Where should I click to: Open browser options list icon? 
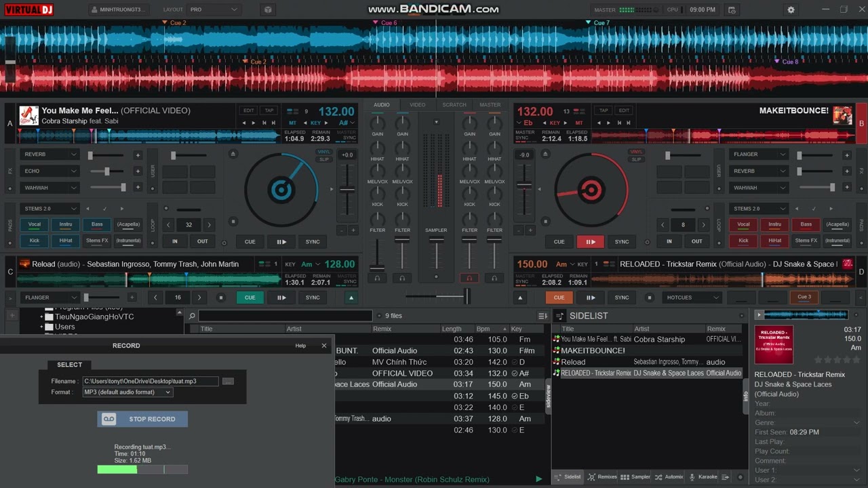click(x=542, y=316)
